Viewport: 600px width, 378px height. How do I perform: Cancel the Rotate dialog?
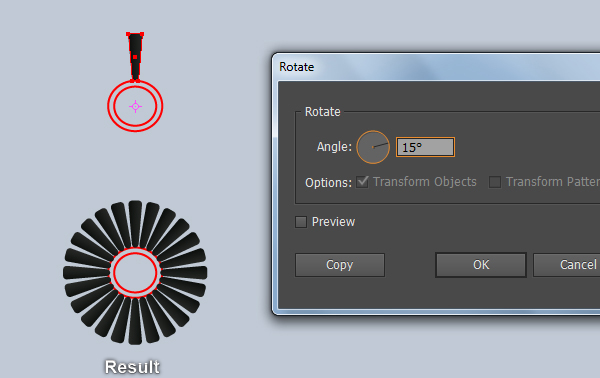pyautogui.click(x=567, y=265)
